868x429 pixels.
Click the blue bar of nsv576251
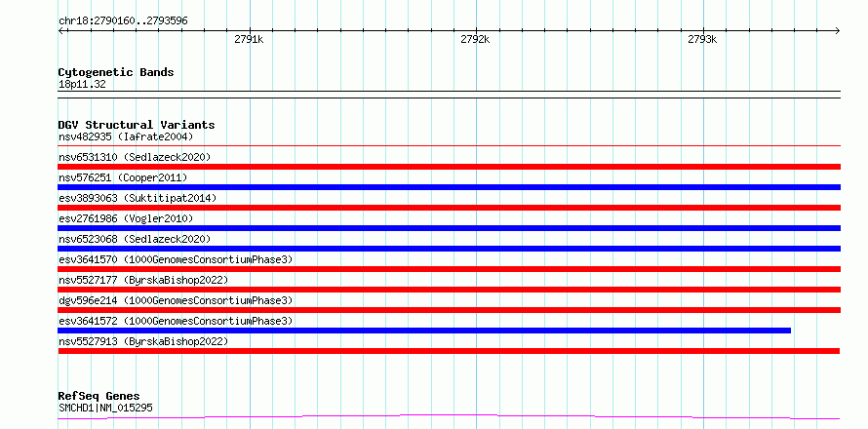[450, 187]
